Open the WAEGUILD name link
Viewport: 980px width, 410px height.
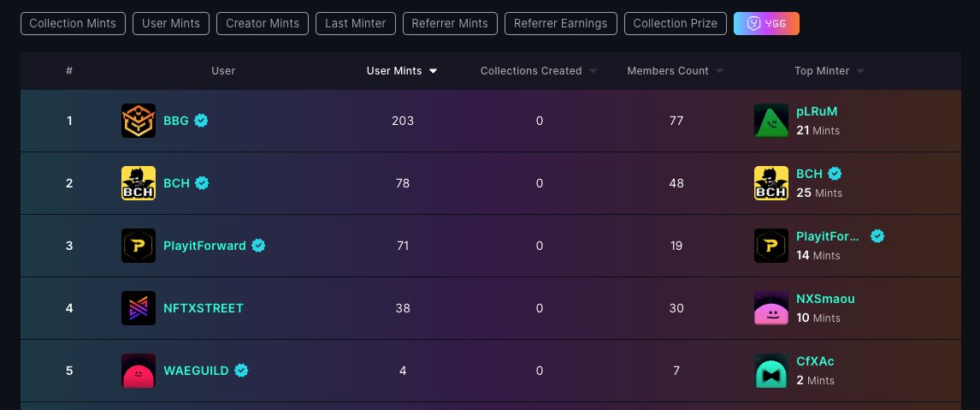coord(196,371)
